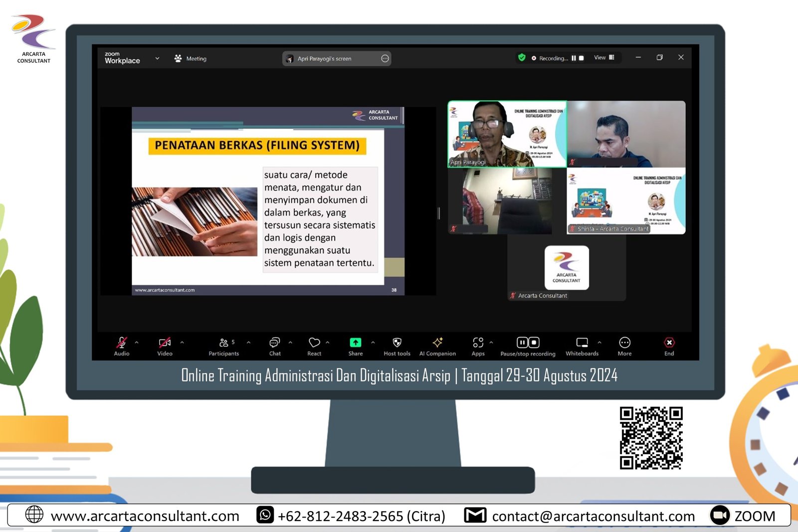This screenshot has height=532, width=798.
Task: Open the View layout menu
Action: click(x=603, y=58)
